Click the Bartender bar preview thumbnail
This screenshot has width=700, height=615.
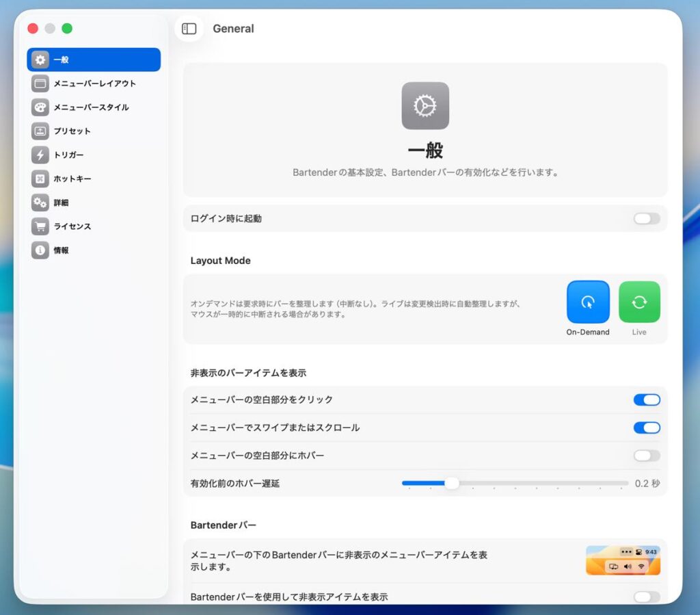623,560
